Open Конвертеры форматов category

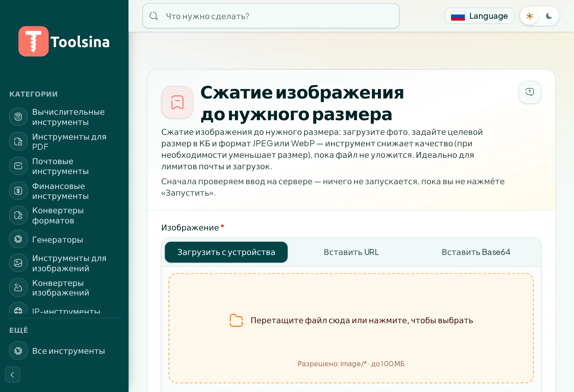point(64,215)
